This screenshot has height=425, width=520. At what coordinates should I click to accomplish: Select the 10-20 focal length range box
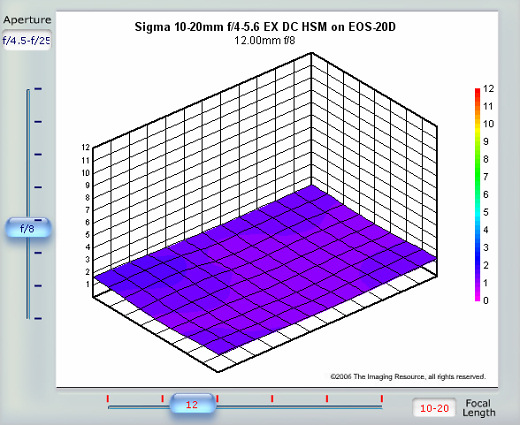[x=434, y=408]
